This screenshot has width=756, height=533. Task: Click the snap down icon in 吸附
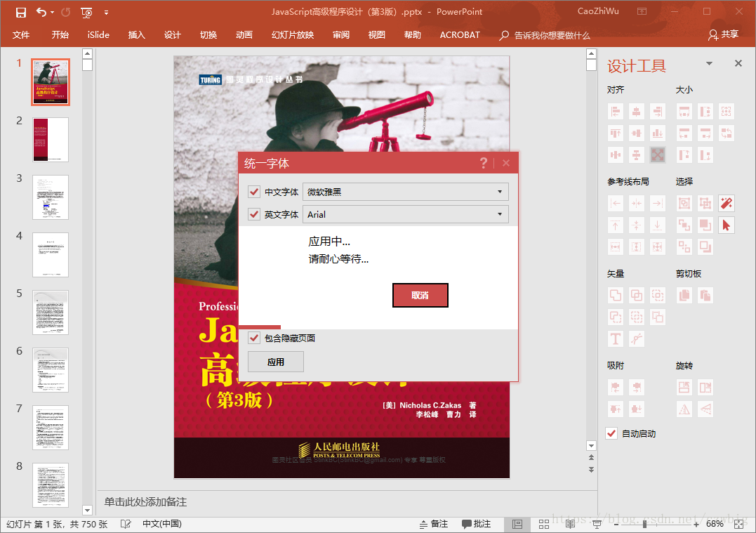pos(637,409)
